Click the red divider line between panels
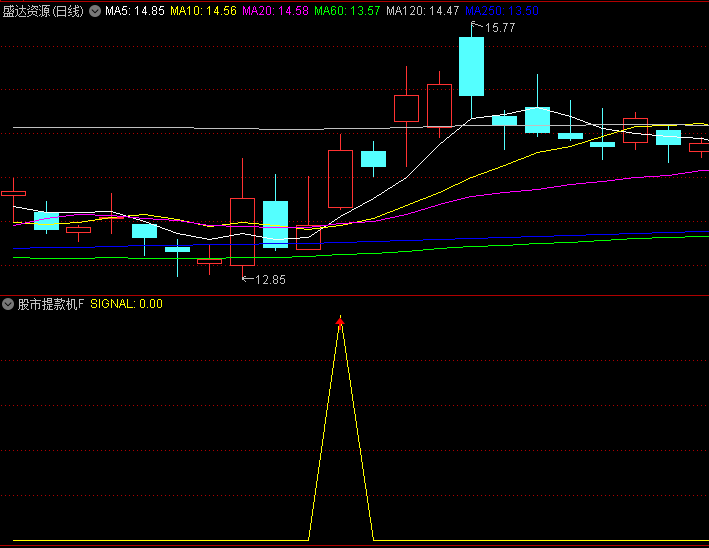 [354, 295]
